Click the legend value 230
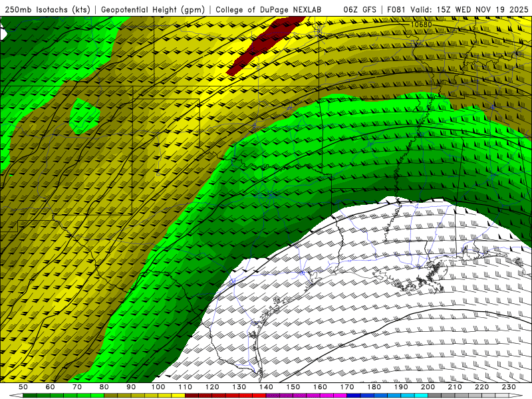The image size is (532, 399). 509,387
